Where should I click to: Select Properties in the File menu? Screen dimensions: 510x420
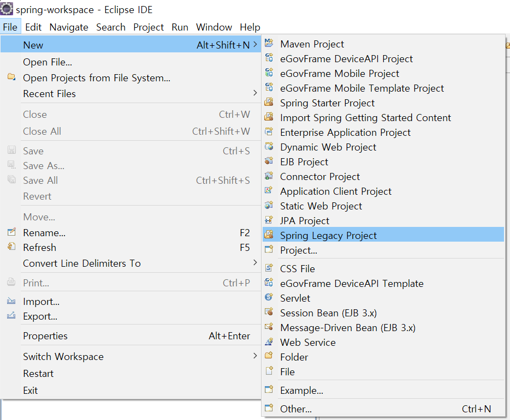pyautogui.click(x=131, y=336)
